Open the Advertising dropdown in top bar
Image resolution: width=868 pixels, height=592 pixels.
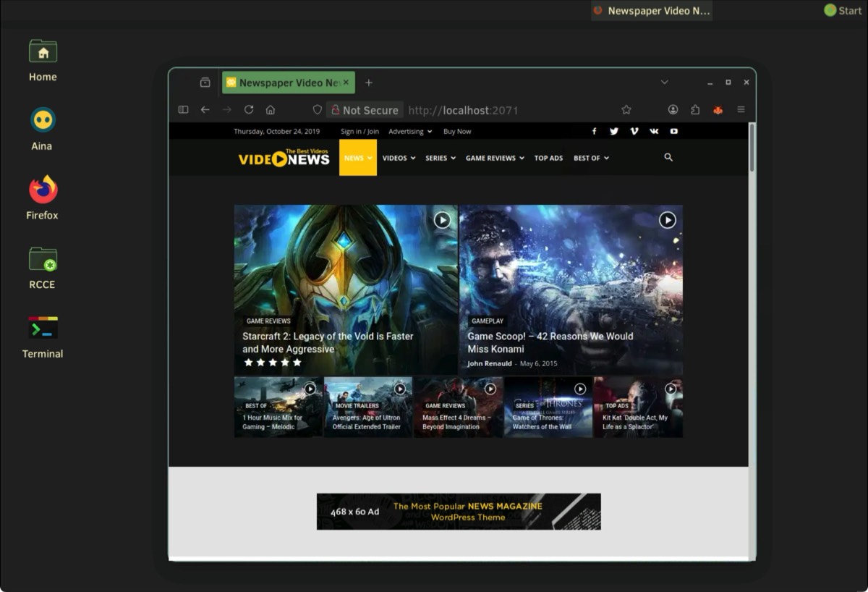click(410, 132)
